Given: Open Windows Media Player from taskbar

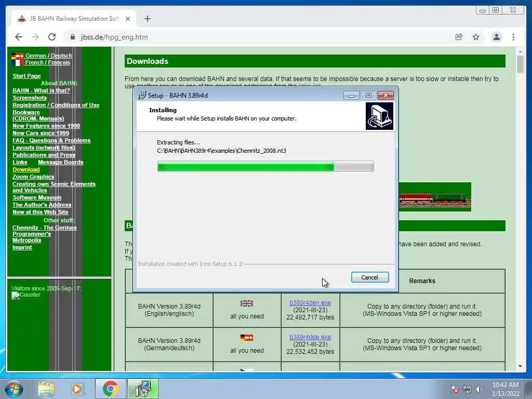Looking at the screenshot, I should tap(77, 389).
